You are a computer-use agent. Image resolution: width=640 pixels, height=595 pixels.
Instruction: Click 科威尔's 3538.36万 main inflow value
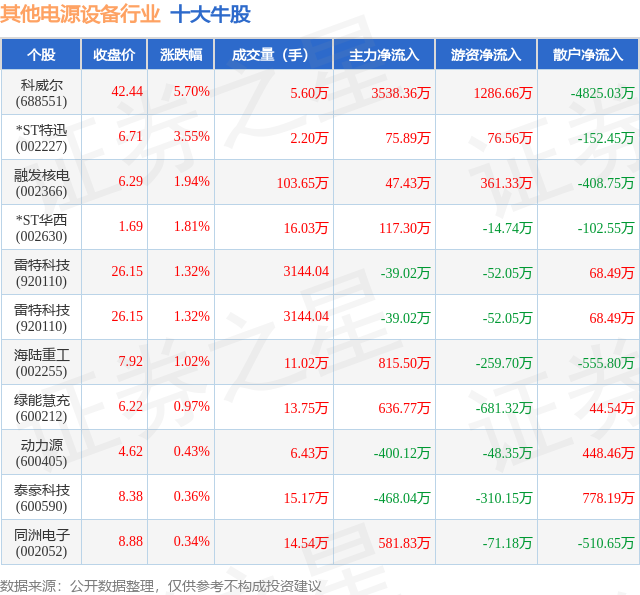pyautogui.click(x=400, y=93)
